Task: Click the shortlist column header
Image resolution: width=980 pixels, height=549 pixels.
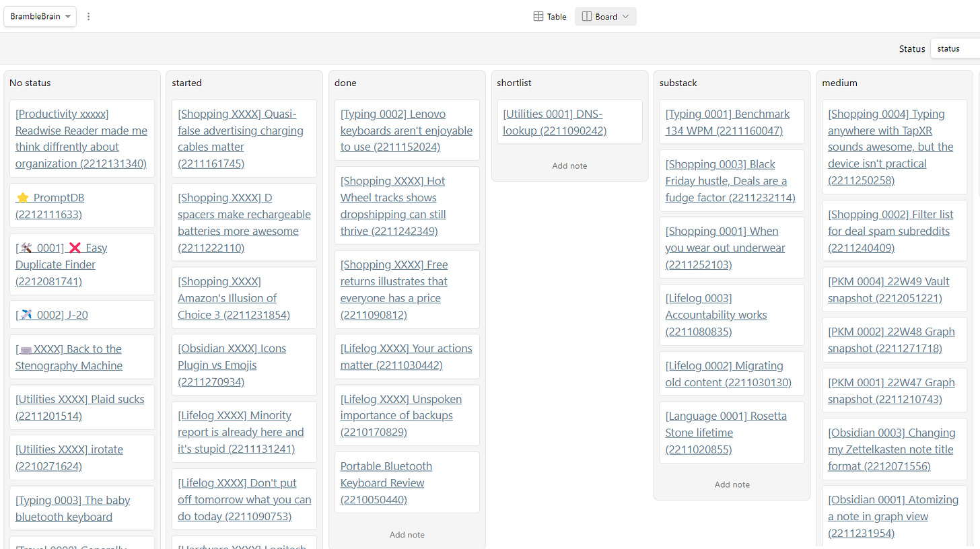Action: click(516, 83)
